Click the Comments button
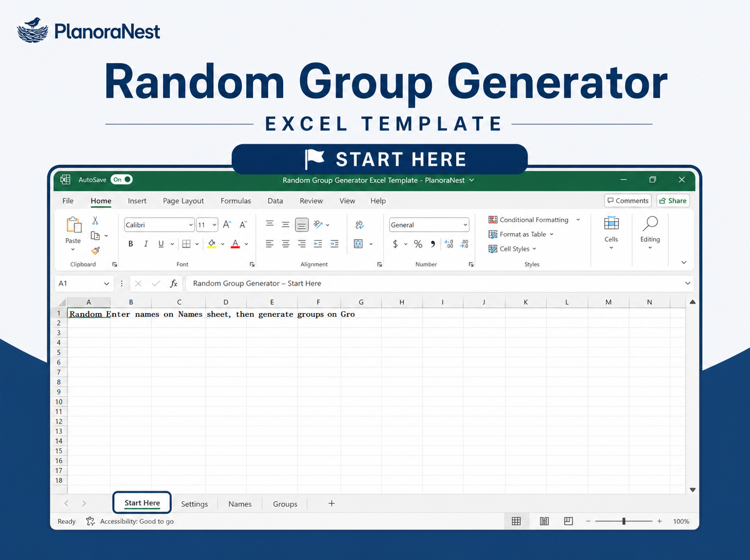Image resolution: width=750 pixels, height=560 pixels. 628,201
